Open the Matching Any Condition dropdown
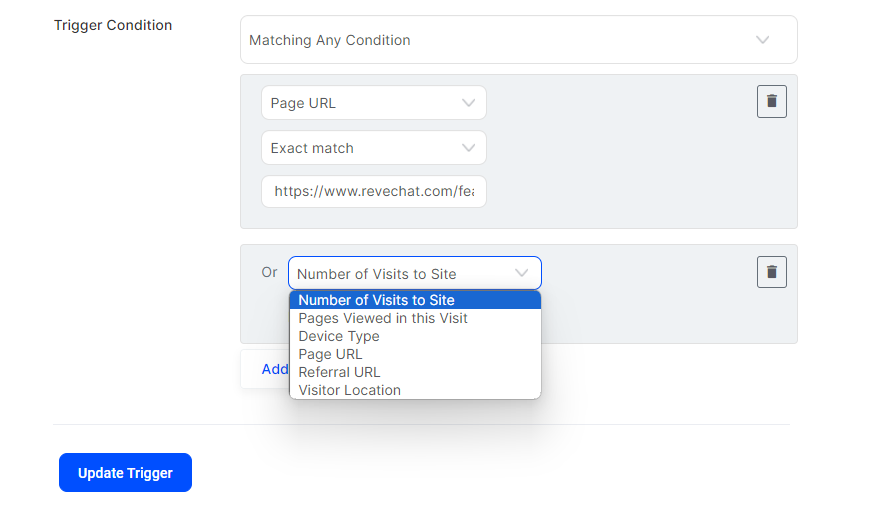The width and height of the screenshot is (888, 528). coord(518,40)
